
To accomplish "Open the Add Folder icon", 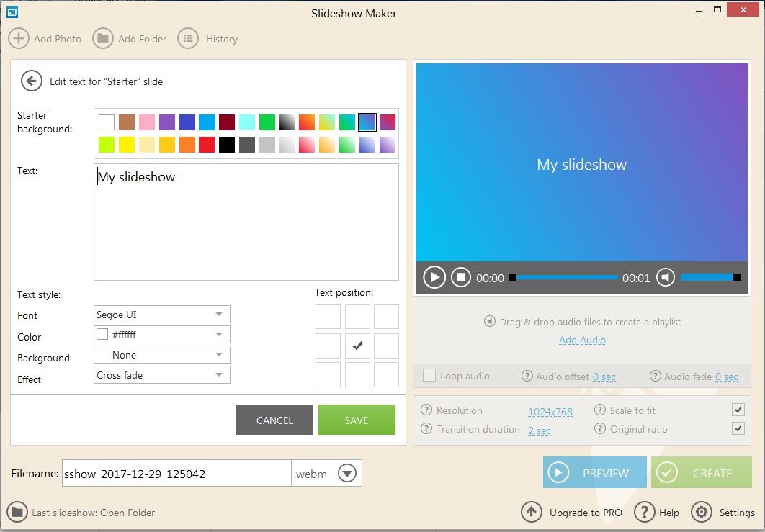I will pos(103,38).
